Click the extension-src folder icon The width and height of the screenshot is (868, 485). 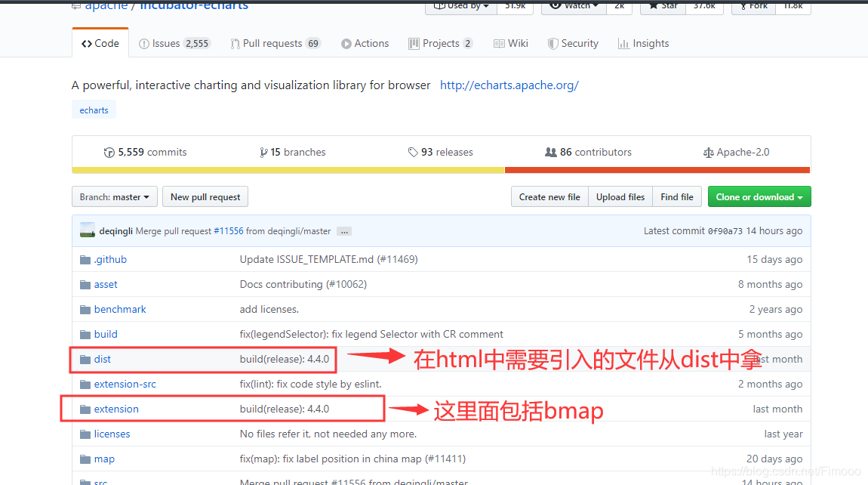[85, 385]
